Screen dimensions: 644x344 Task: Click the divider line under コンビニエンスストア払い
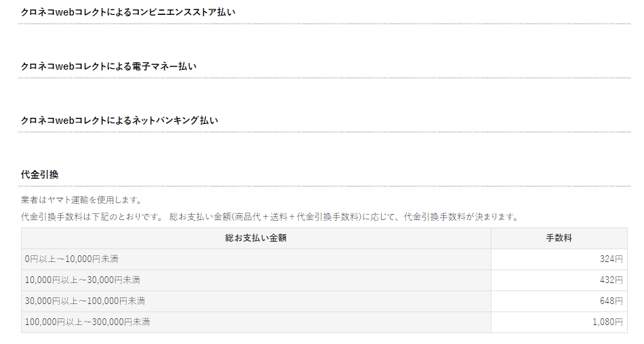click(325, 24)
